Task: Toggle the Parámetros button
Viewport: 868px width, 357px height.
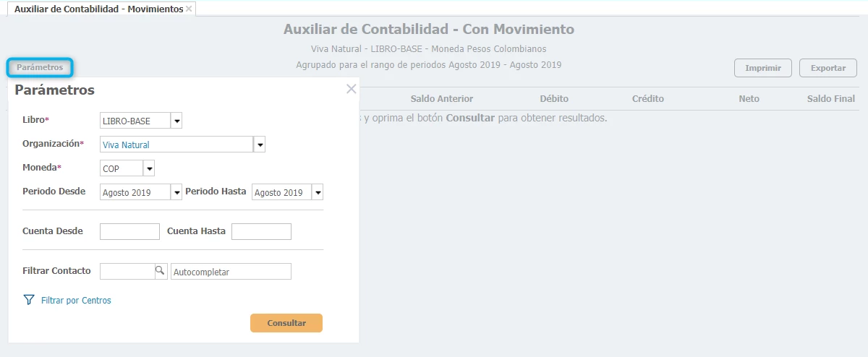Action: click(40, 67)
